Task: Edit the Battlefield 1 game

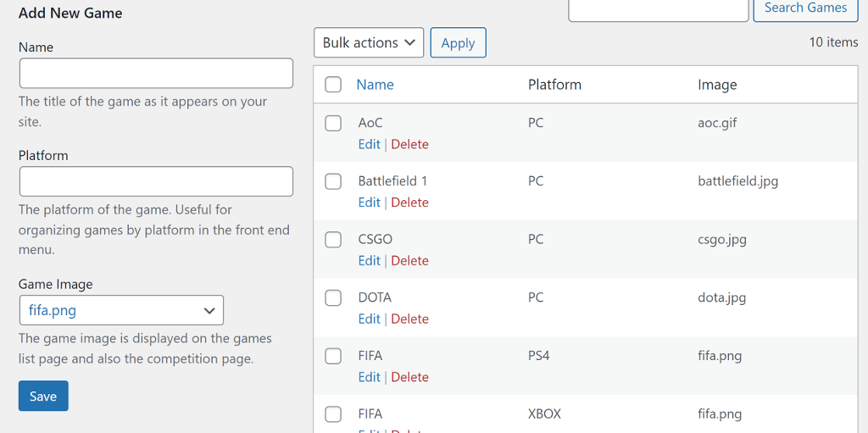Action: (x=370, y=203)
